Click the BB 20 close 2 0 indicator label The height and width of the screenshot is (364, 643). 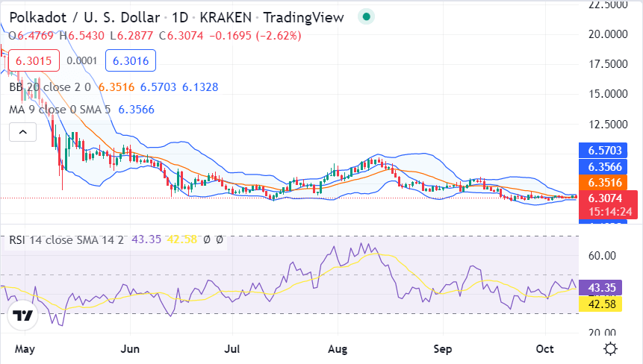point(50,87)
